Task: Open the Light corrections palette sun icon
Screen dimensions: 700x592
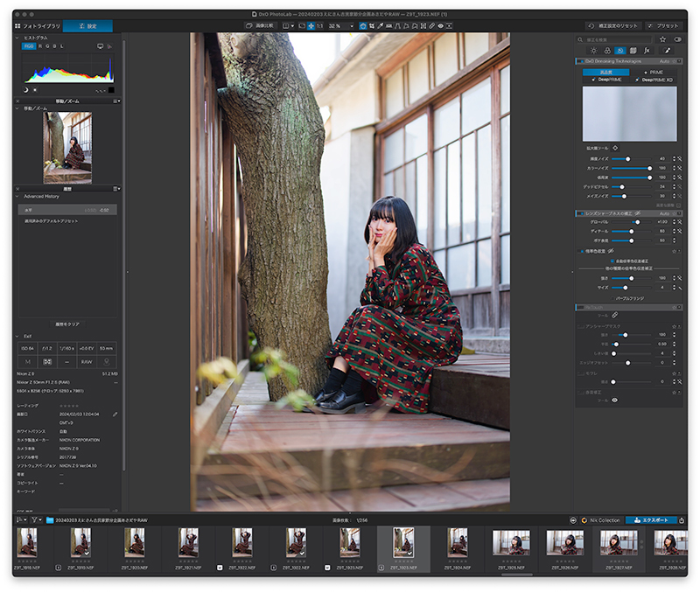Action: [594, 51]
